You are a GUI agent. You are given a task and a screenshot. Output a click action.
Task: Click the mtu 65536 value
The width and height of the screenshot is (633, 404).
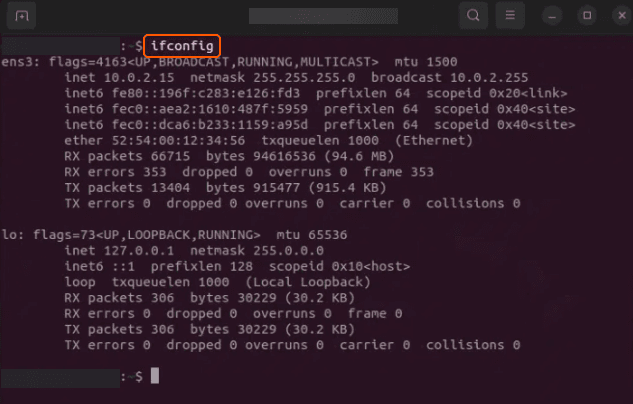(328, 235)
